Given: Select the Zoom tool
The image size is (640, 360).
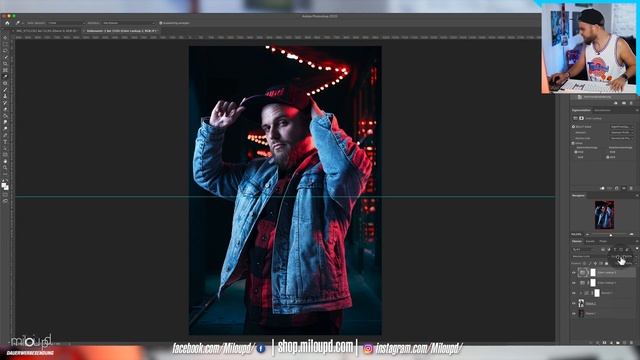Looking at the screenshot, I should [5, 167].
